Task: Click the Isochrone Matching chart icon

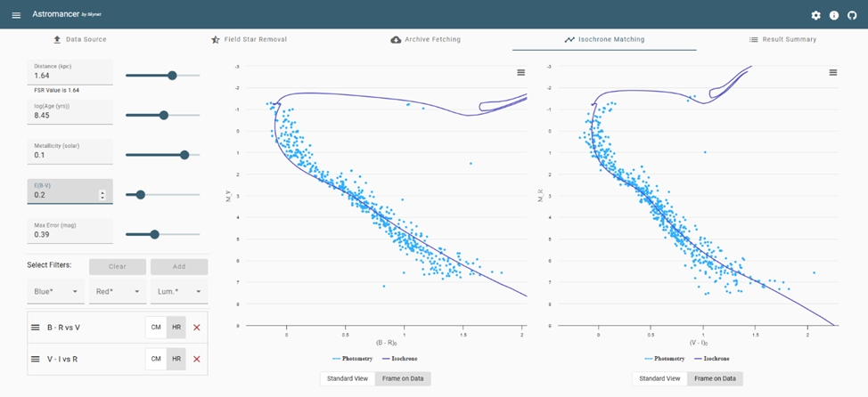Action: pyautogui.click(x=569, y=40)
